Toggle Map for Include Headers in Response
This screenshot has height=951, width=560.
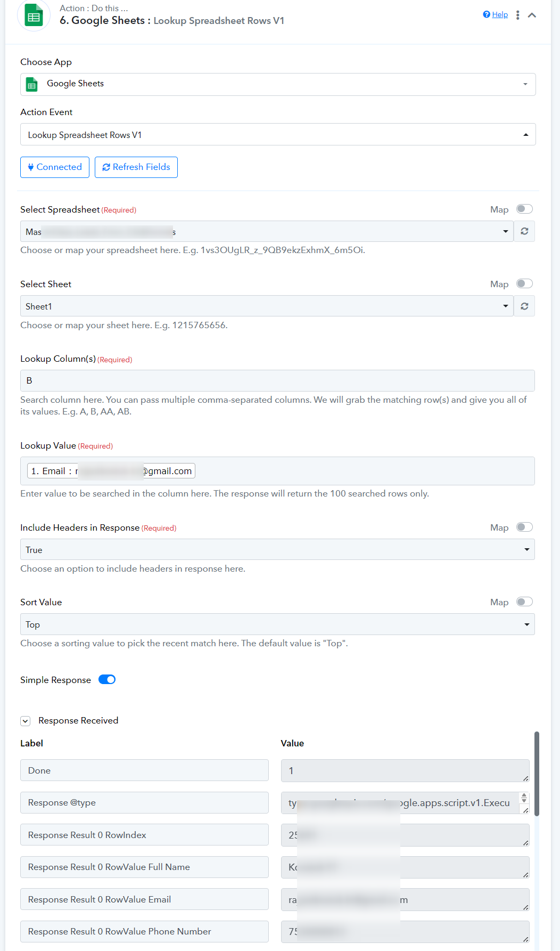pyautogui.click(x=524, y=527)
